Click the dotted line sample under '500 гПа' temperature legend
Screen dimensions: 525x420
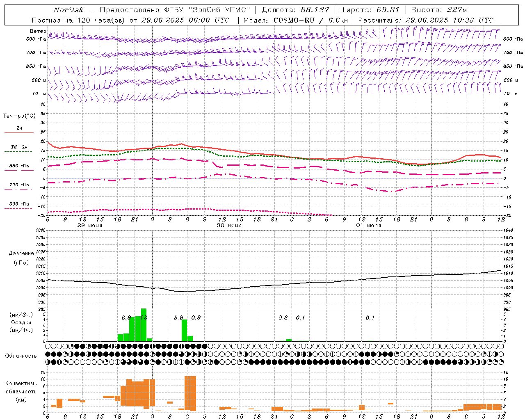[19, 208]
